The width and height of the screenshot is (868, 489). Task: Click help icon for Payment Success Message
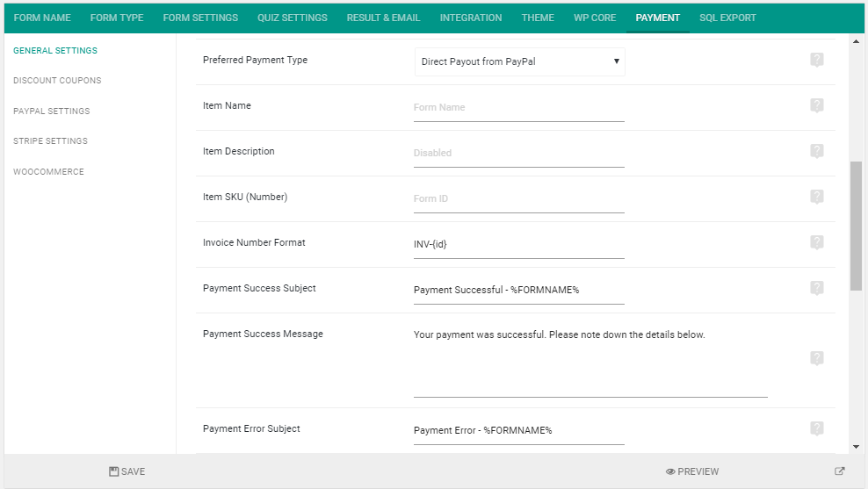click(816, 358)
